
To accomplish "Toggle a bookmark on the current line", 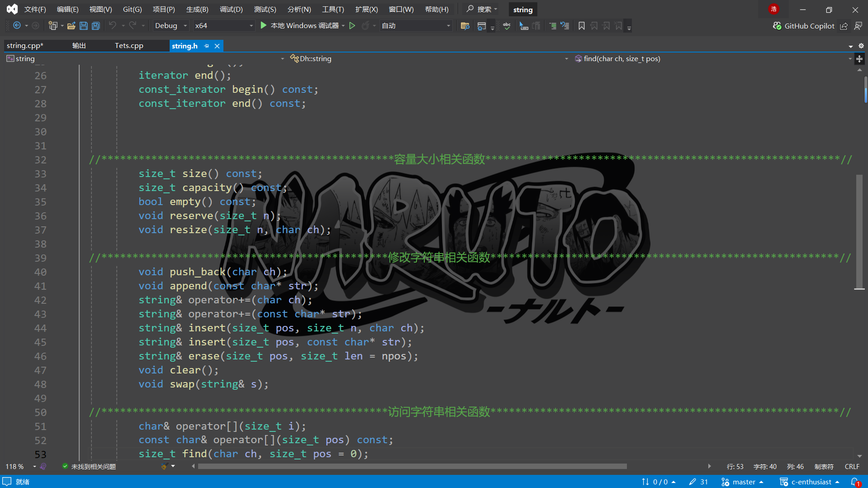I will pos(582,26).
